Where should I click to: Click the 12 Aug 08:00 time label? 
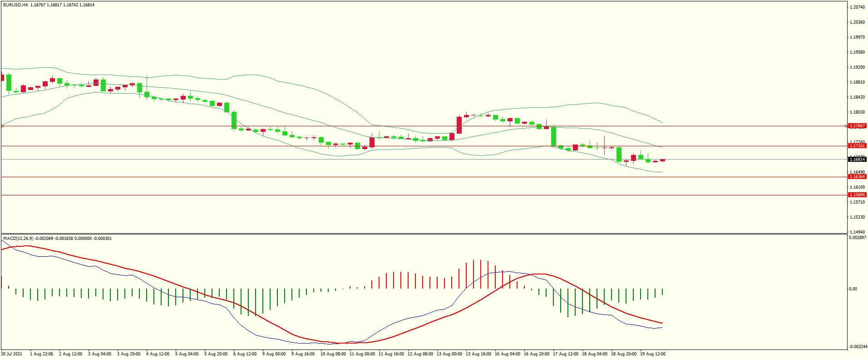(420, 354)
